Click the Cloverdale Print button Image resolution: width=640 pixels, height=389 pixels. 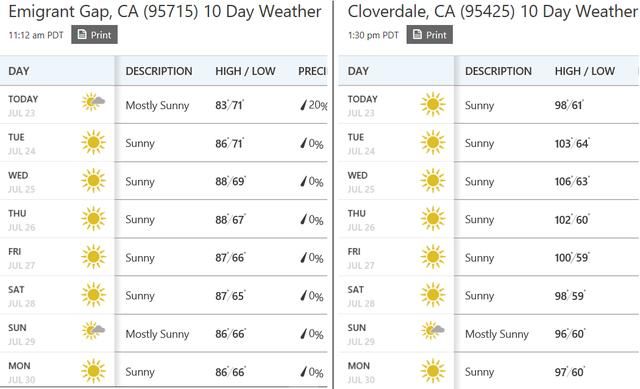click(429, 35)
